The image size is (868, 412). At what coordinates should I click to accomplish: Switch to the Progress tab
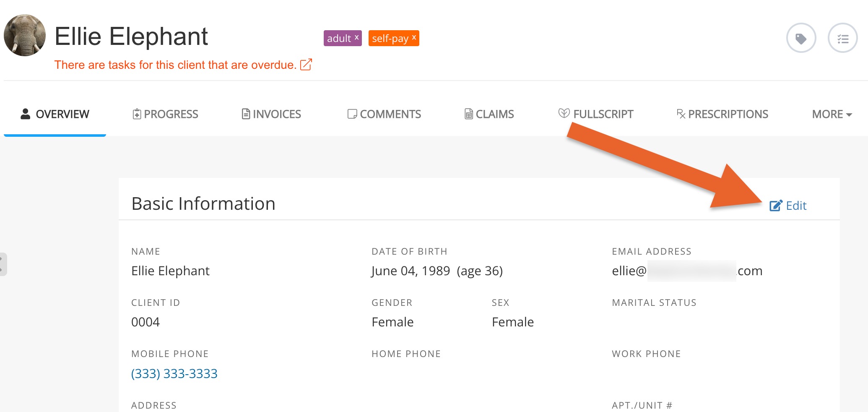[x=165, y=114]
